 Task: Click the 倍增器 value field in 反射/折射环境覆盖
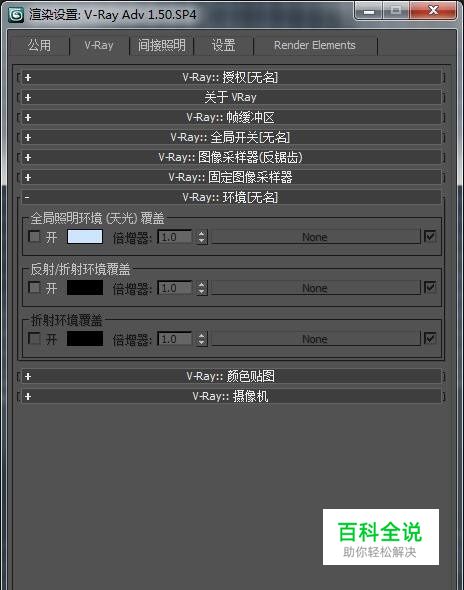coord(175,288)
